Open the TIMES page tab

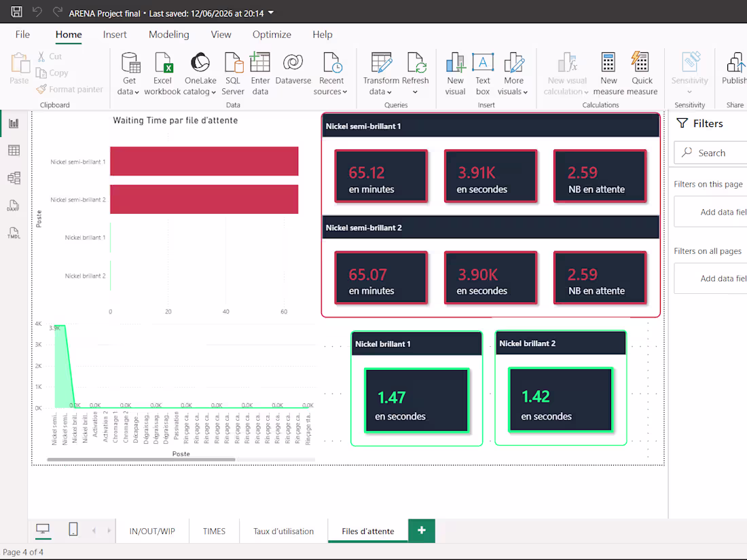click(214, 531)
